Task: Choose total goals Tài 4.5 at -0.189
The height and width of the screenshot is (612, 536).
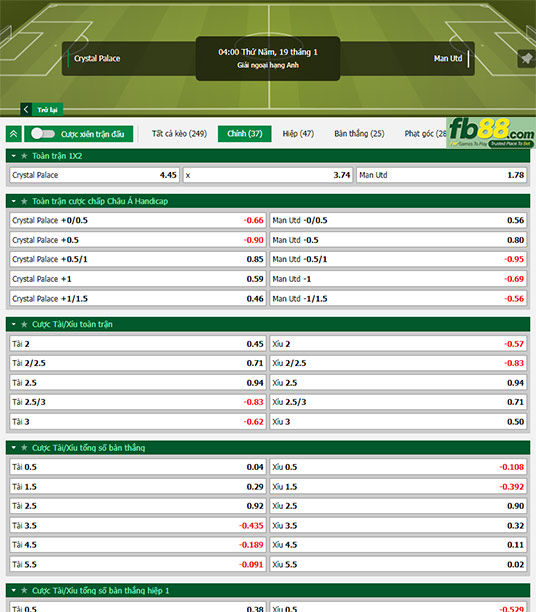Action: coord(138,545)
